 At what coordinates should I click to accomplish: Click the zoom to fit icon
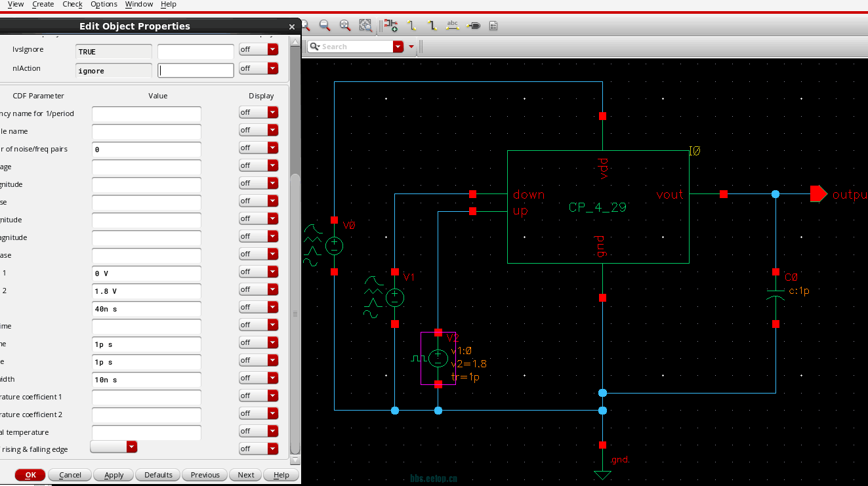coord(345,26)
